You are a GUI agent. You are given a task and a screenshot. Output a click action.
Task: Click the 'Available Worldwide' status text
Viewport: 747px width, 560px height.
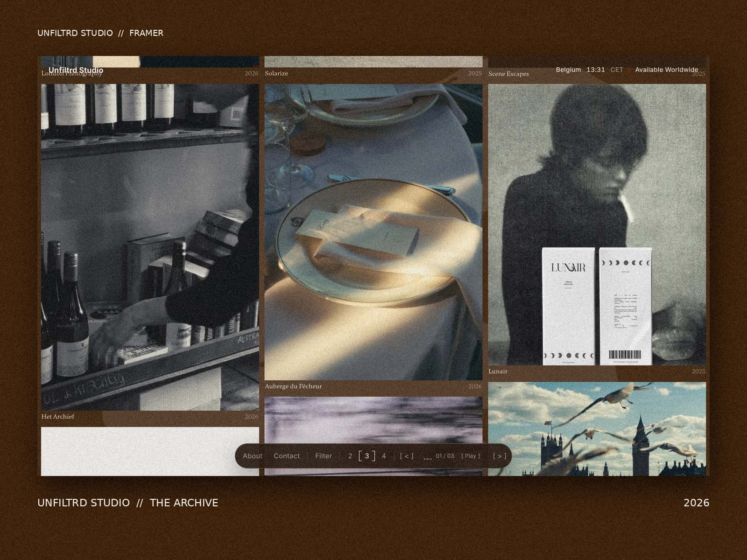667,70
